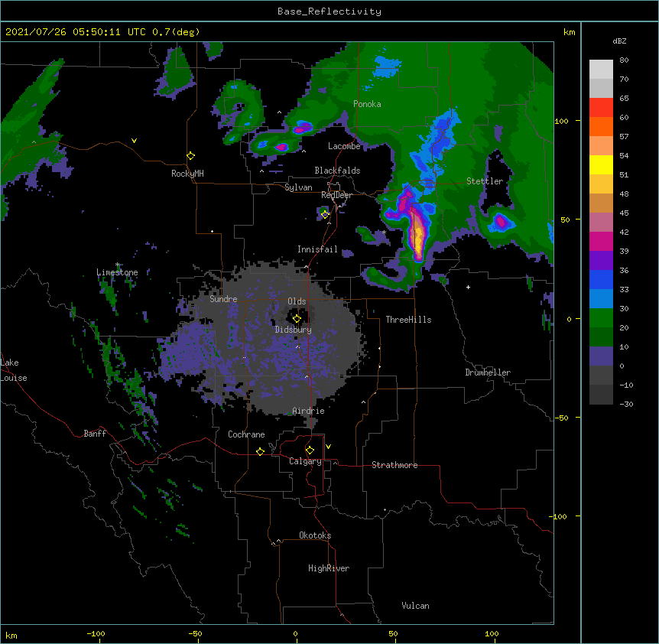Click the white plus marker north of Drumheller
The image size is (659, 644).
[x=468, y=287]
